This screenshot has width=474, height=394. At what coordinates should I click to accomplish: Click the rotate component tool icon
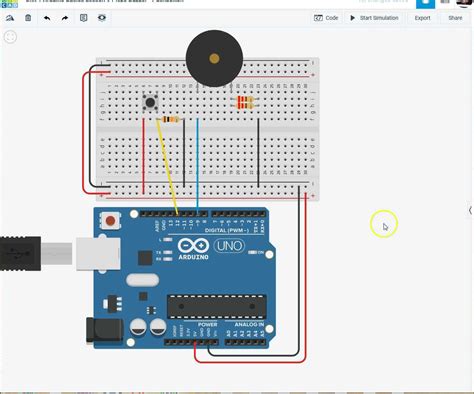pos(10,18)
